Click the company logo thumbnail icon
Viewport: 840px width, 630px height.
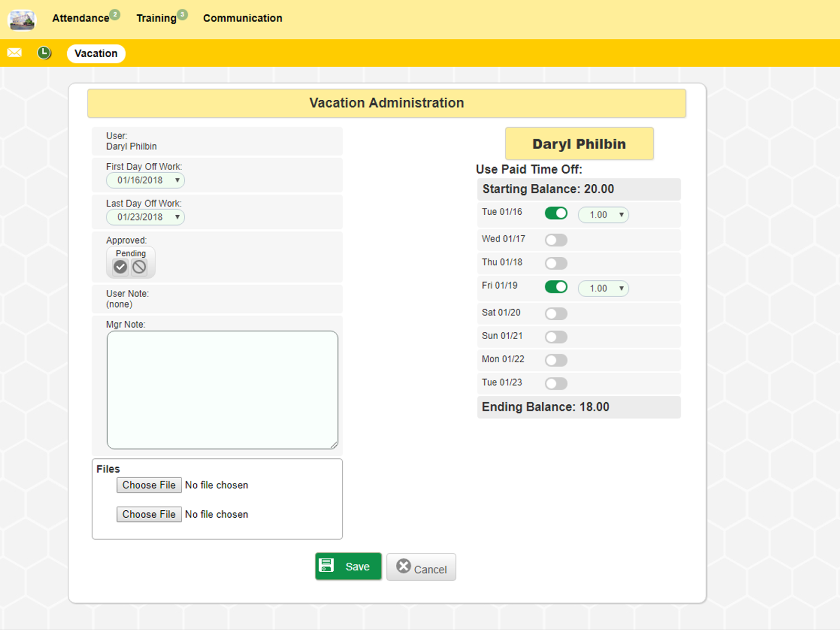[22, 20]
